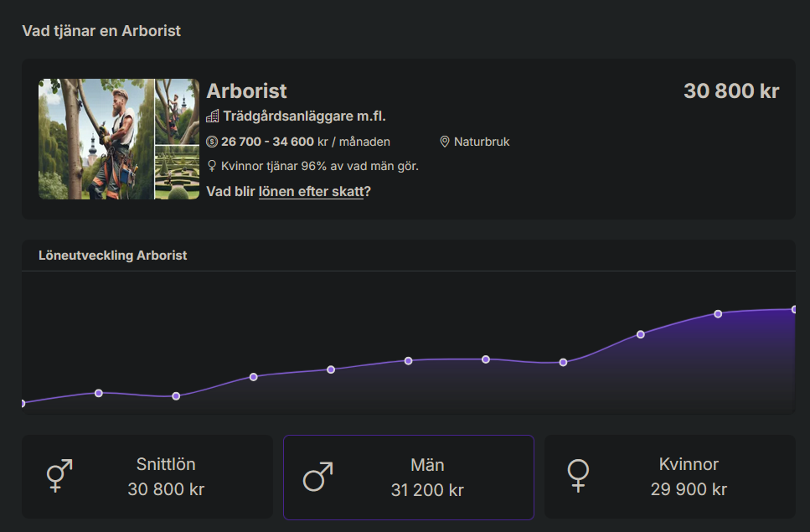
Task: Click the second data point on the salary chart
Action: (x=99, y=394)
